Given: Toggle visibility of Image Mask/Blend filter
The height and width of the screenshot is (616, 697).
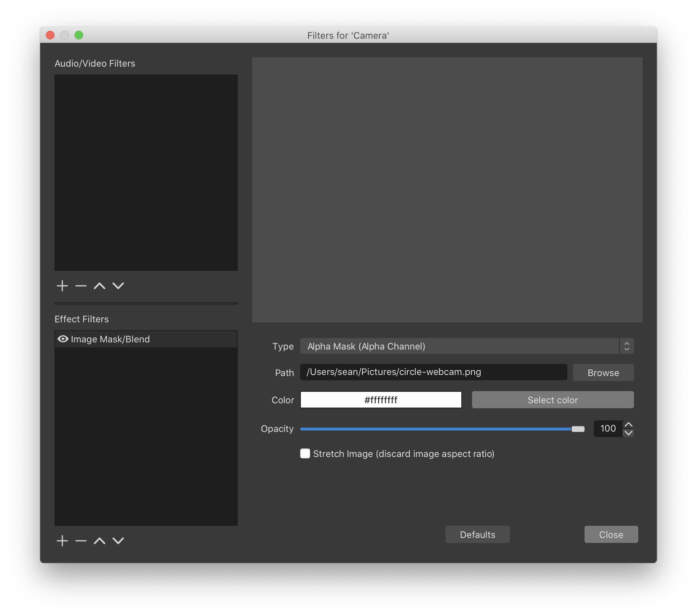Looking at the screenshot, I should [62, 338].
